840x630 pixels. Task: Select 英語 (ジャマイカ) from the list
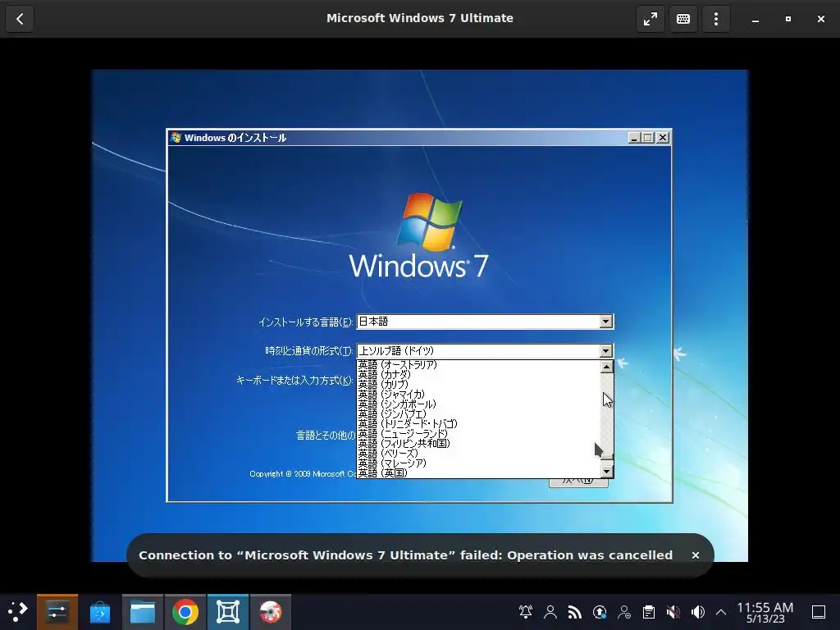pyautogui.click(x=478, y=395)
